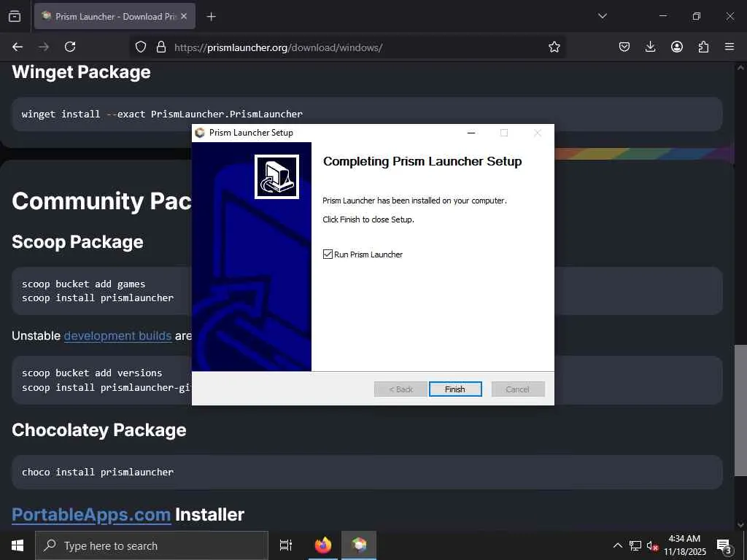Open network status tray icon
The height and width of the screenshot is (560, 747).
[x=635, y=545]
